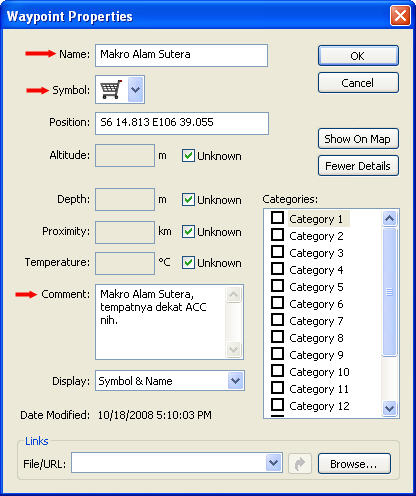Viewport: 416px width, 496px height.
Task: Click the Categories list scrollbar thumb
Action: pos(390,292)
